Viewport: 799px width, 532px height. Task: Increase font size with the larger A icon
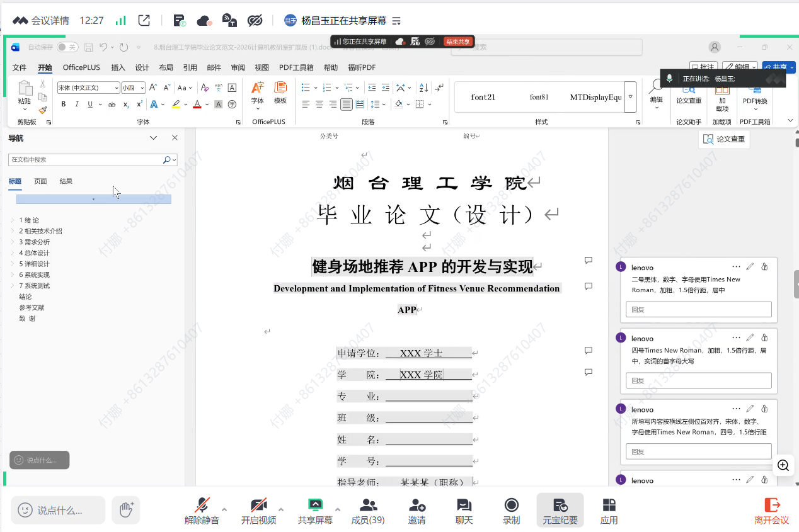(153, 88)
